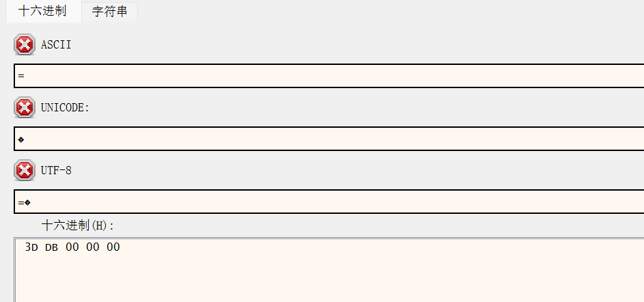Switch to the 十六进制 tab
The image size is (644, 302).
point(42,12)
